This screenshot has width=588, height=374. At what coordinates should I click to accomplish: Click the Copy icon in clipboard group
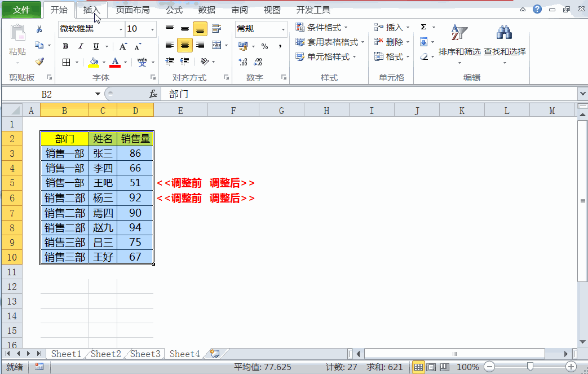[x=39, y=45]
